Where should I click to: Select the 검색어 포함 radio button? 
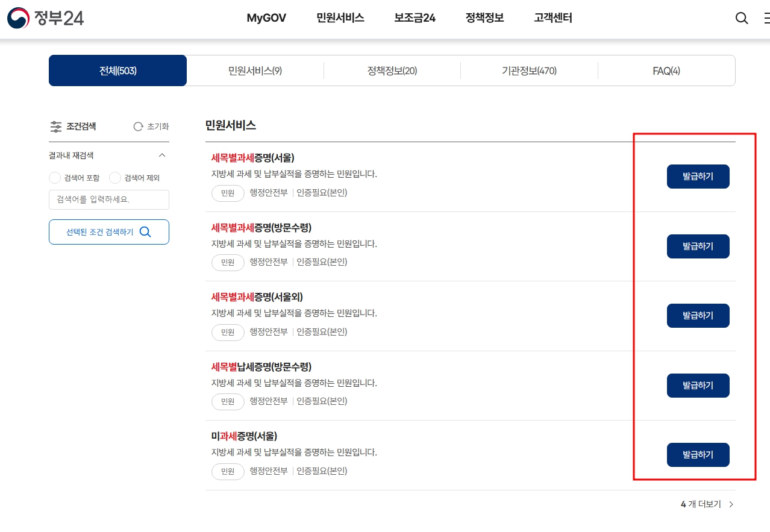[55, 178]
